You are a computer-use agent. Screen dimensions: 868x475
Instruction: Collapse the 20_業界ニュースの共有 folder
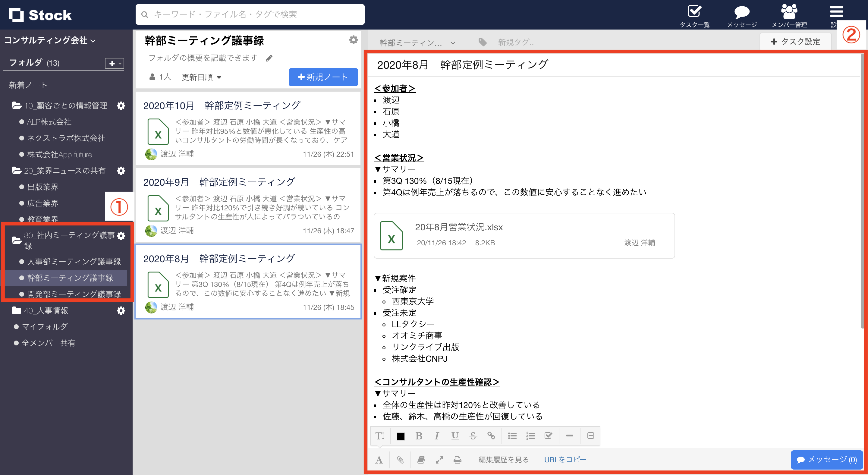[17, 171]
